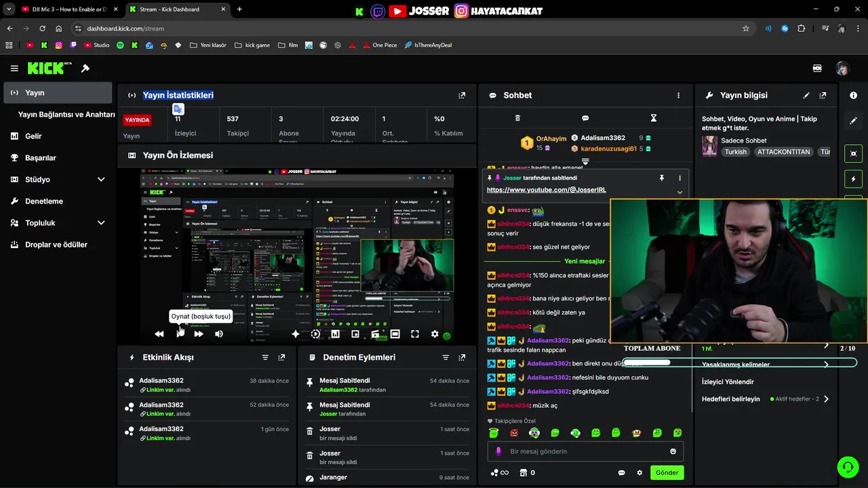868x488 pixels.
Task: Open pinned message three-dot menu
Action: [679, 178]
